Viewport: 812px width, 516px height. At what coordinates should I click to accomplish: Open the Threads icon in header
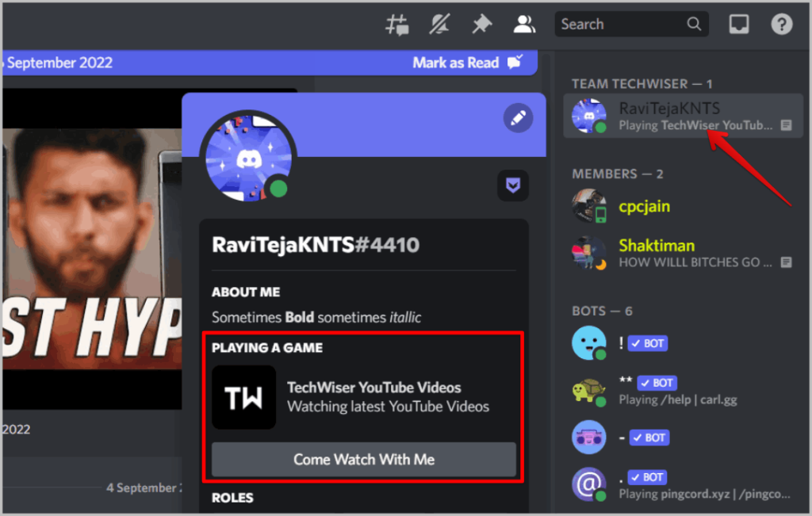pos(397,25)
